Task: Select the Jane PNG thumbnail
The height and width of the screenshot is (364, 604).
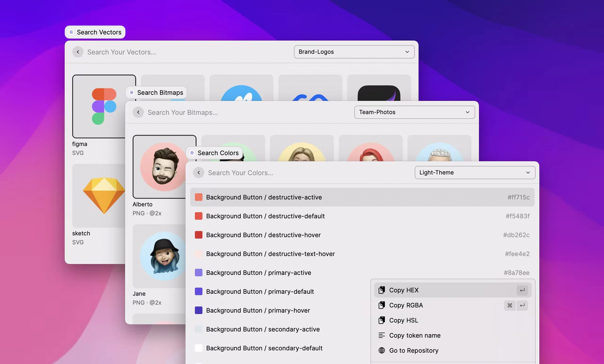Action: click(162, 256)
